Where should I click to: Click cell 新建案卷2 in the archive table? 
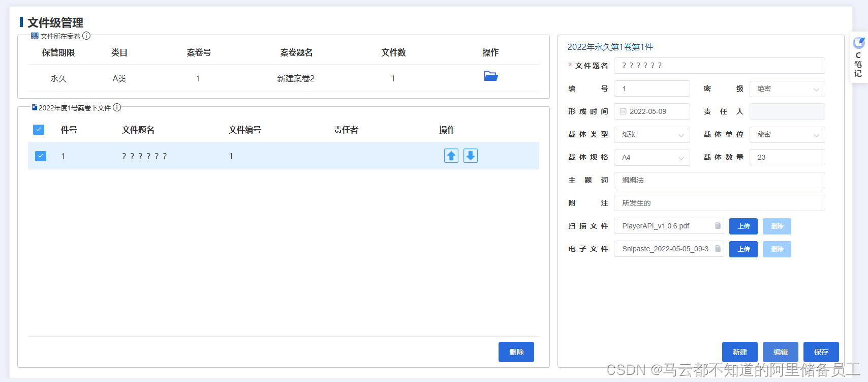click(296, 78)
